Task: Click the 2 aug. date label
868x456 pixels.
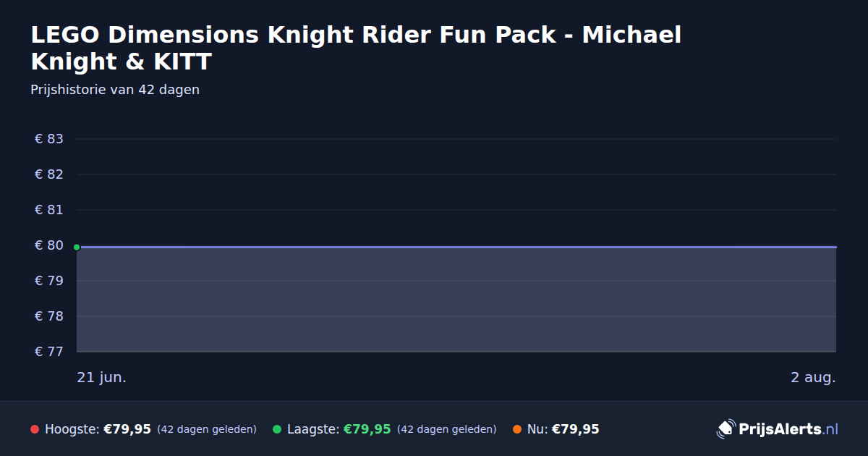Action: pos(813,377)
